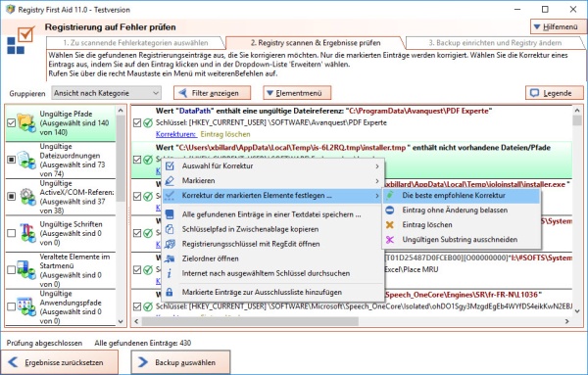This screenshot has height=375, width=588.
Task: Click the orange X icon beside 'Eintrag löschen'
Action: click(390, 225)
